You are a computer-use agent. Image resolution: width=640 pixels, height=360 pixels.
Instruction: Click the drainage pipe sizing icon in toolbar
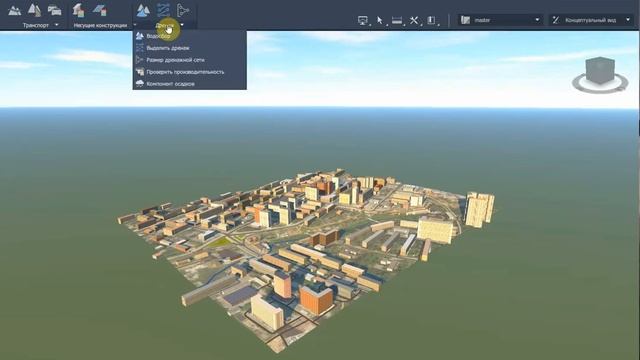(183, 10)
